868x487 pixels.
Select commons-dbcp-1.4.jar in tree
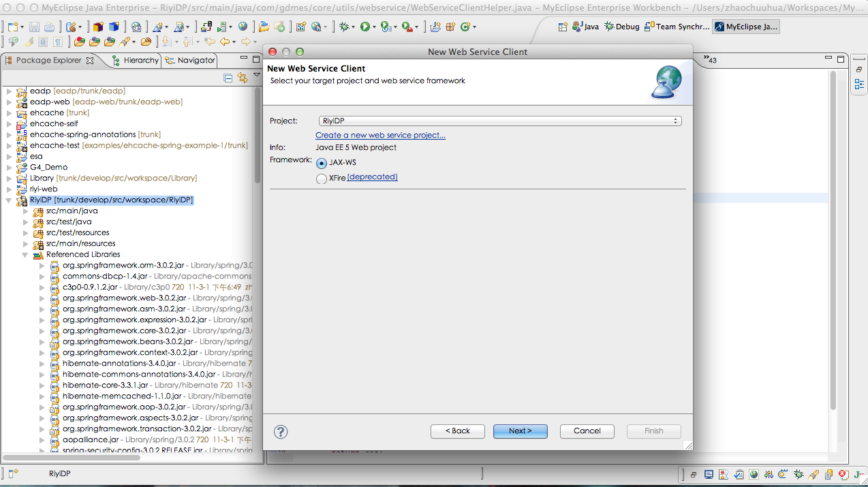tap(105, 277)
